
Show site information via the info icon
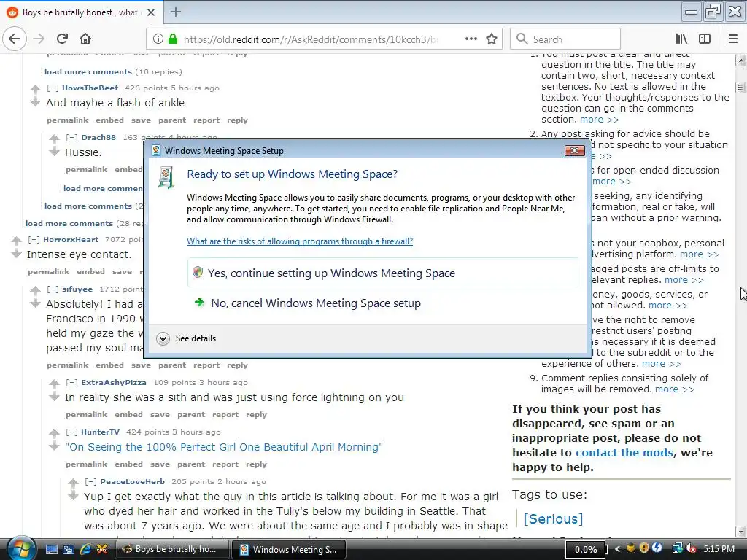[x=158, y=39]
